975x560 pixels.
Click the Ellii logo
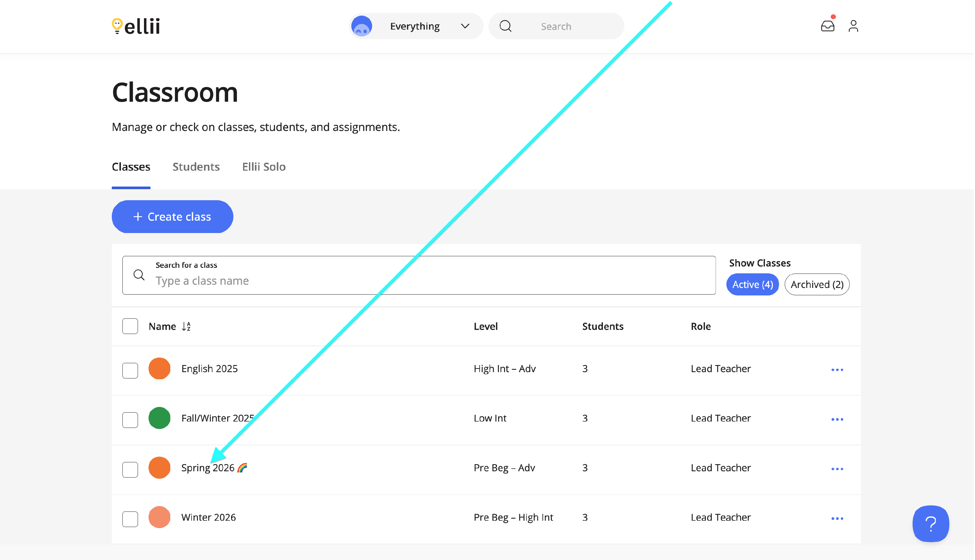[x=136, y=26]
